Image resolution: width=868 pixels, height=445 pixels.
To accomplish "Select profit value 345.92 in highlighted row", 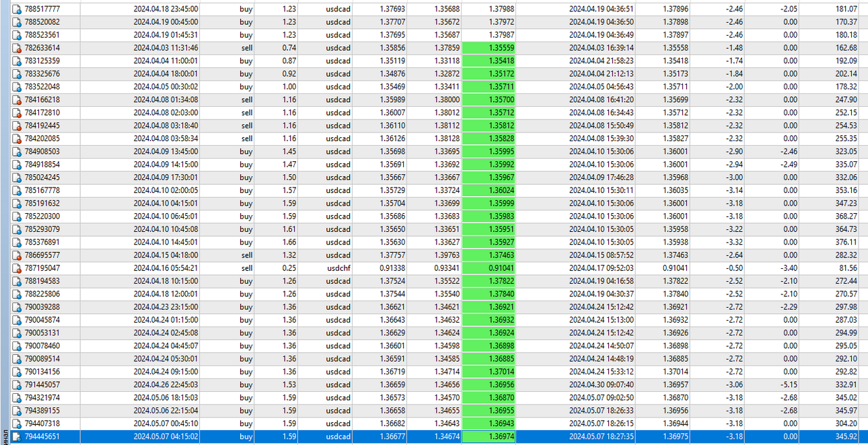I will tap(846, 436).
